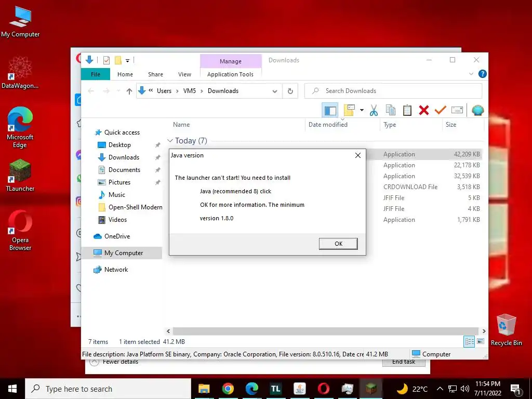Close the Java version dialog
The image size is (532, 399).
357,155
